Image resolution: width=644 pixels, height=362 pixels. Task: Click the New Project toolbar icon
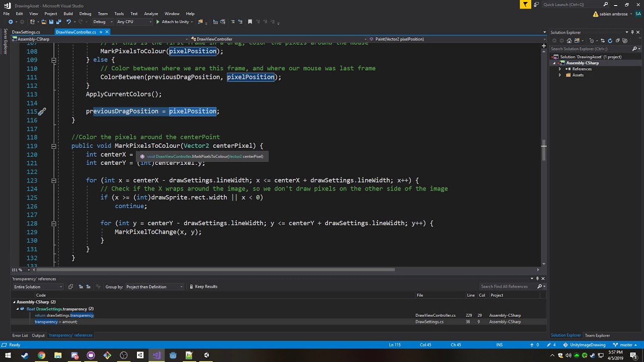[x=32, y=22]
